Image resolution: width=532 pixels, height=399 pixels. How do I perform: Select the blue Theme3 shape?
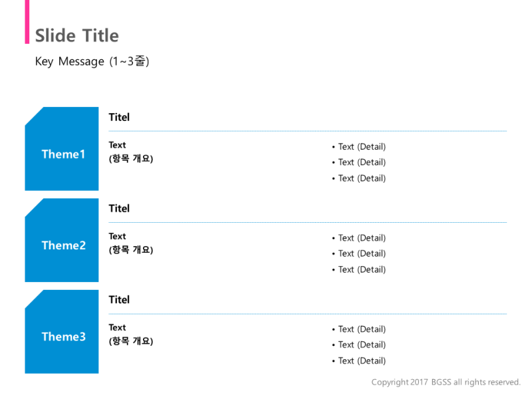point(62,331)
